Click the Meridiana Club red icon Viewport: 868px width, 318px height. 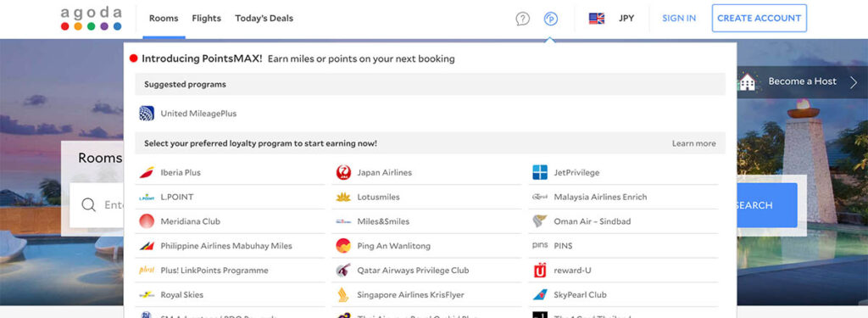pyautogui.click(x=147, y=221)
